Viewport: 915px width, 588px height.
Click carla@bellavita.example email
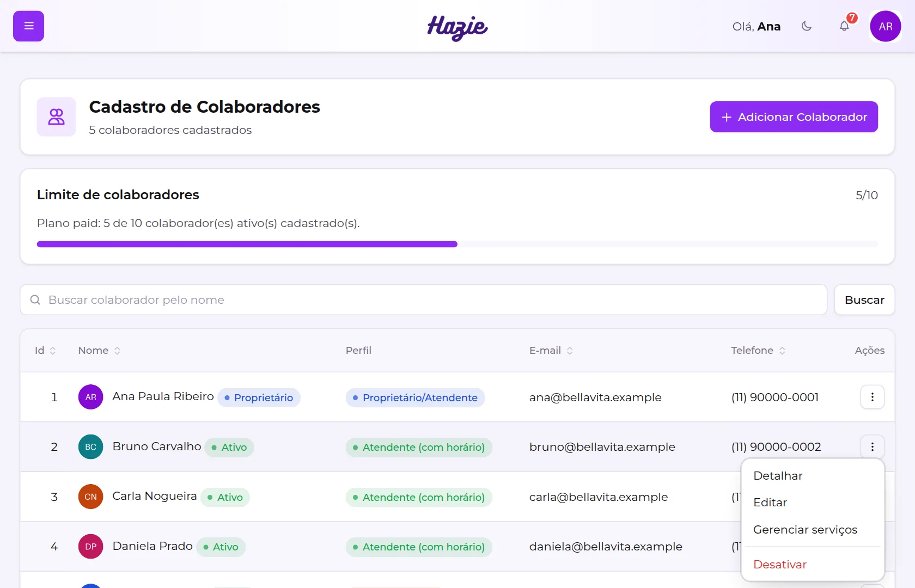pyautogui.click(x=599, y=497)
